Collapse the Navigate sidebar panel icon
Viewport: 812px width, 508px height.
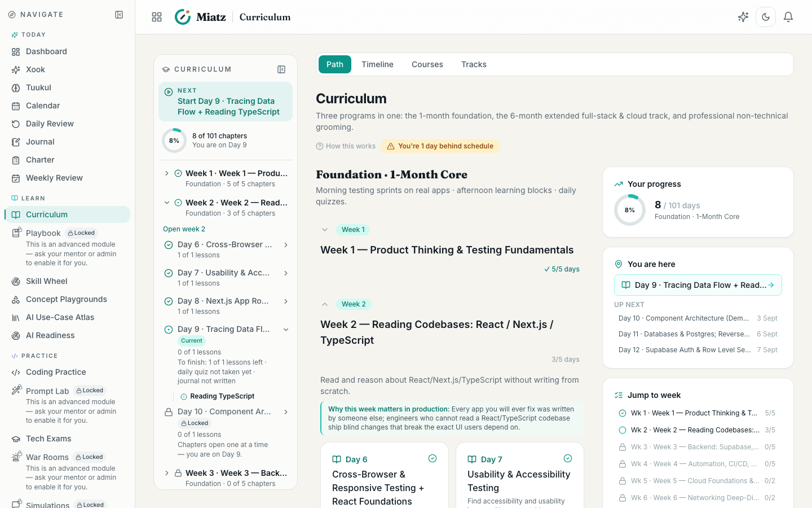[119, 15]
